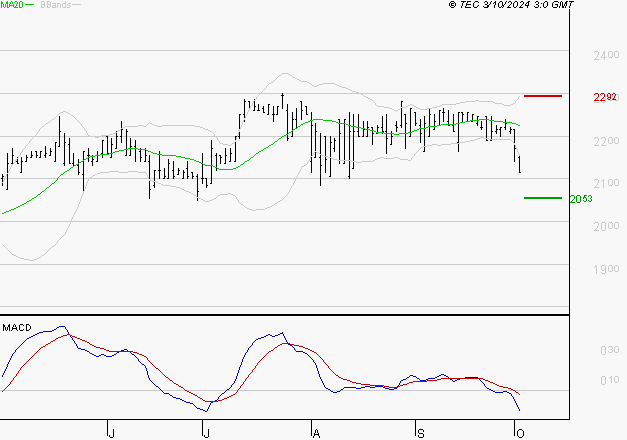Click the red 2292 resistance value
The height and width of the screenshot is (440, 627).
click(605, 97)
